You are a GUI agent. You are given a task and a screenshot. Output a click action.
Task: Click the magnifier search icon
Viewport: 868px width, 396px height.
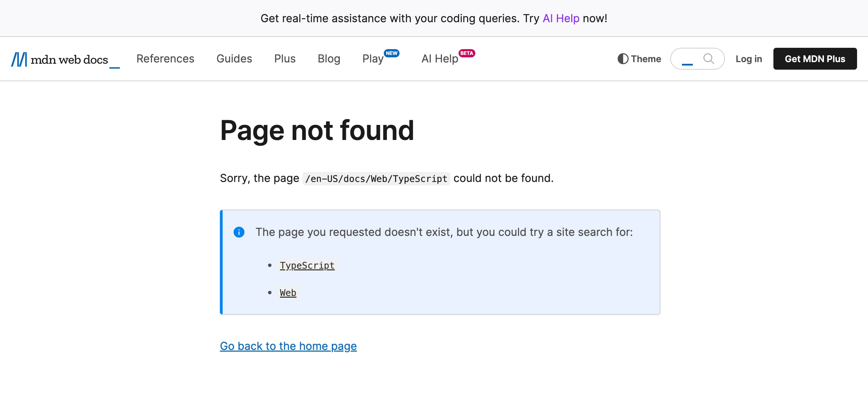coord(709,59)
